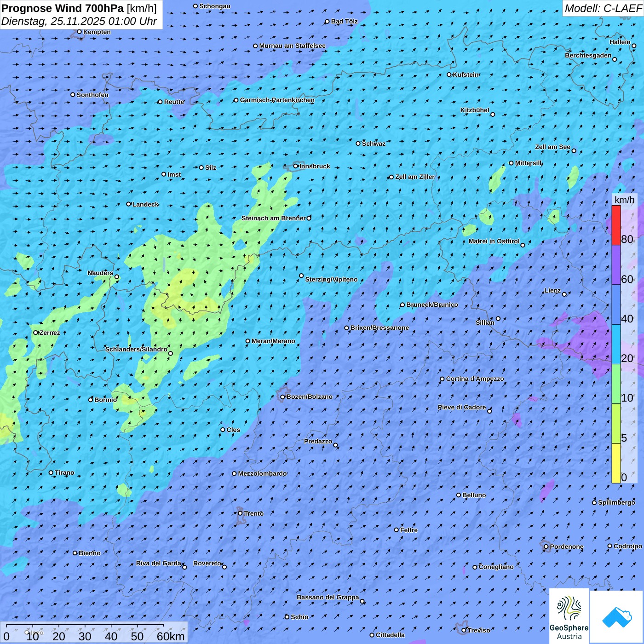Viewport: 644px width, 644px height.
Task: Click the Trento city marker
Action: tap(240, 513)
